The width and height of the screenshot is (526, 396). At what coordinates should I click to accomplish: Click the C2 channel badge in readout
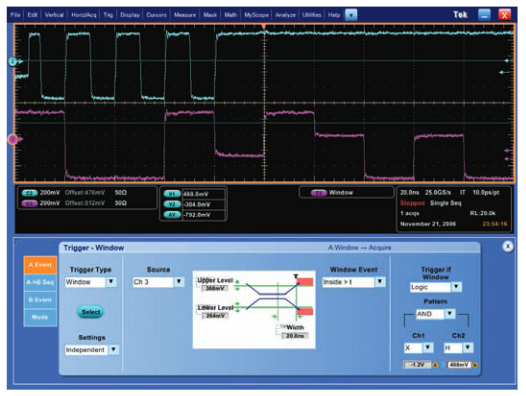(x=29, y=193)
